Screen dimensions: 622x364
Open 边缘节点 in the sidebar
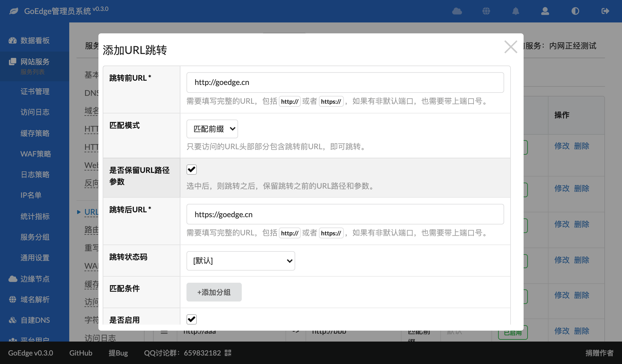pyautogui.click(x=35, y=279)
